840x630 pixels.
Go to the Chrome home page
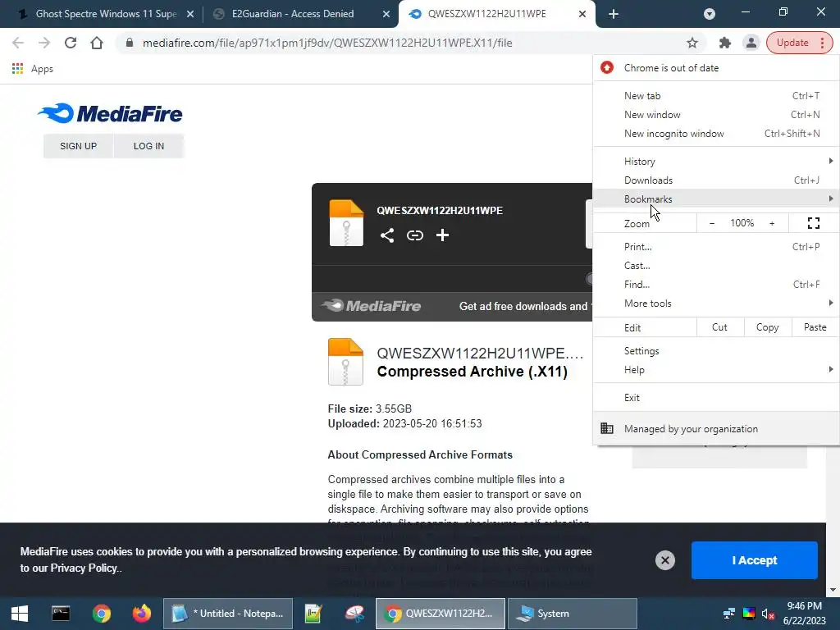(x=97, y=43)
